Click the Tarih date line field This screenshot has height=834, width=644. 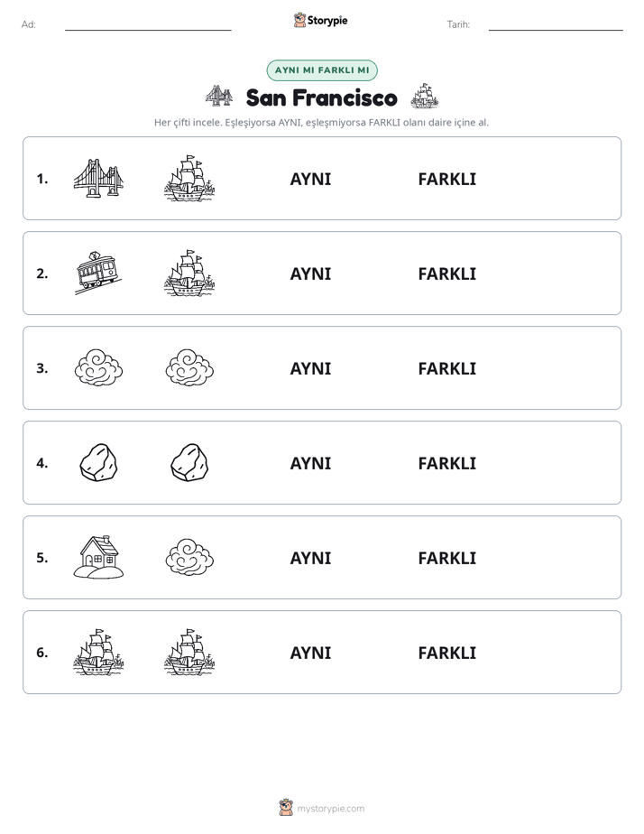[x=556, y=25]
